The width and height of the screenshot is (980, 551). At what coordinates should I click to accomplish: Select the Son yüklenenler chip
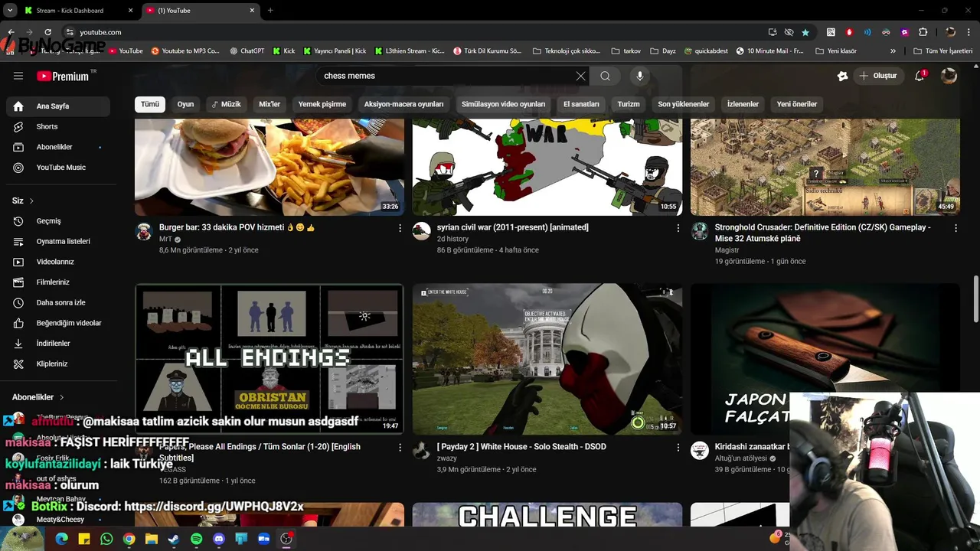click(684, 104)
